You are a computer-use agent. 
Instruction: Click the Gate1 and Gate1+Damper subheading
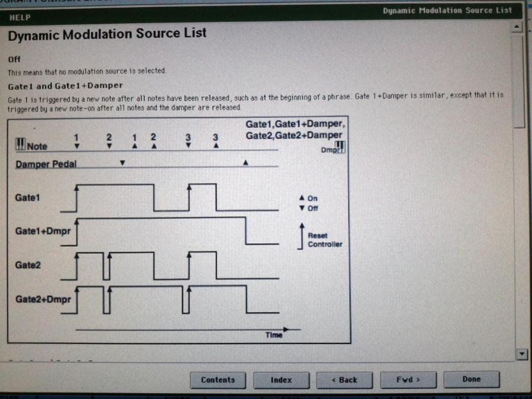[x=65, y=86]
